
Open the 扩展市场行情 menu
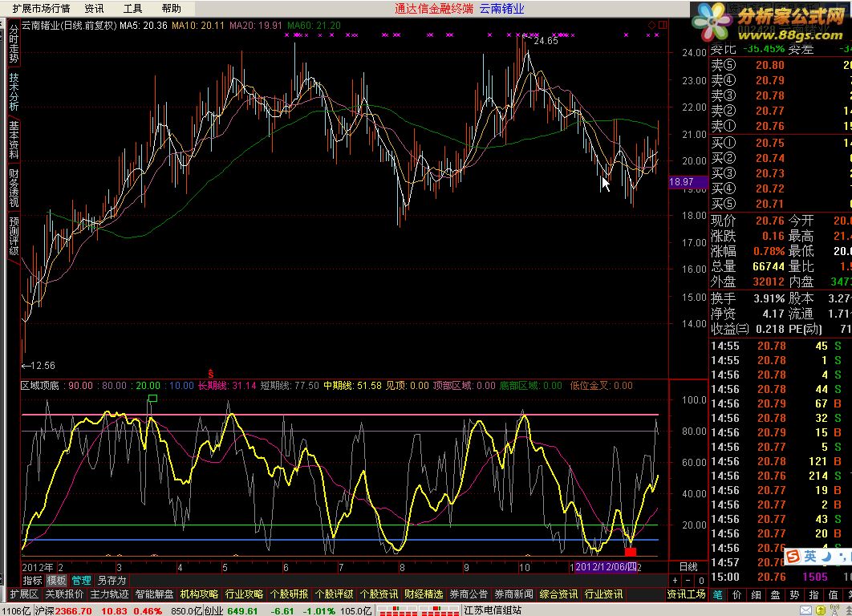(41, 8)
